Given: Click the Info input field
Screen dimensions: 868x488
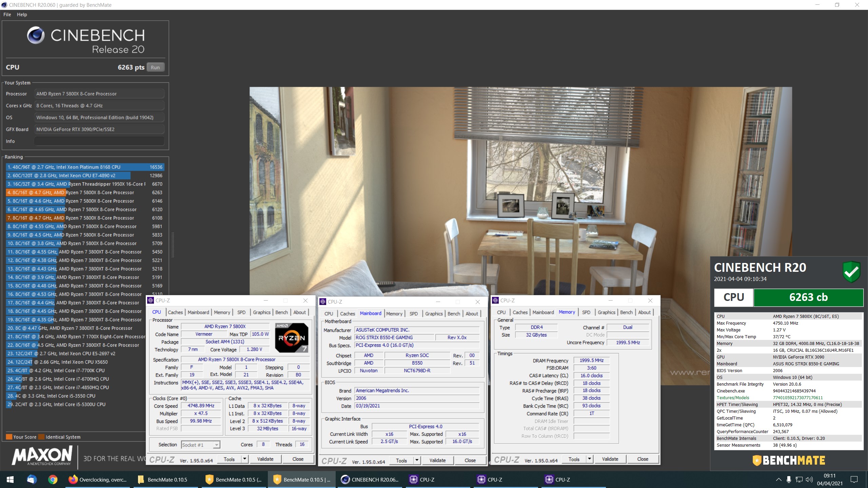Looking at the screenshot, I should click(x=99, y=141).
